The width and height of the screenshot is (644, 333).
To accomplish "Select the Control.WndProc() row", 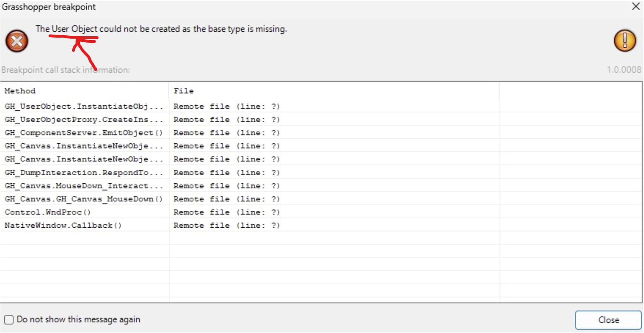I will click(x=48, y=212).
